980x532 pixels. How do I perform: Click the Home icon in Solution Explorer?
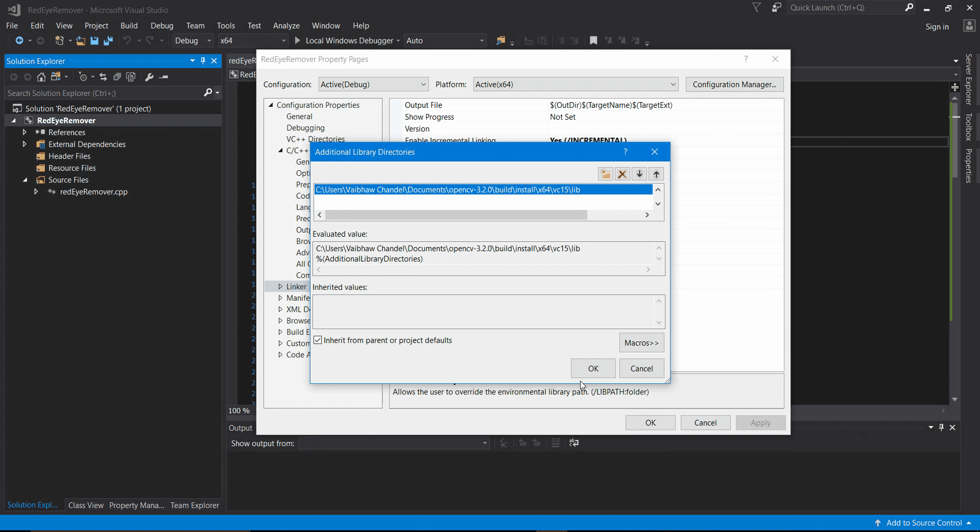tap(41, 77)
